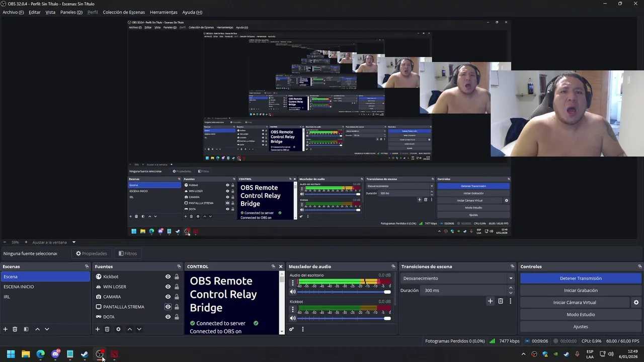
Task: Undock the CONTROL panel
Action: point(273,266)
